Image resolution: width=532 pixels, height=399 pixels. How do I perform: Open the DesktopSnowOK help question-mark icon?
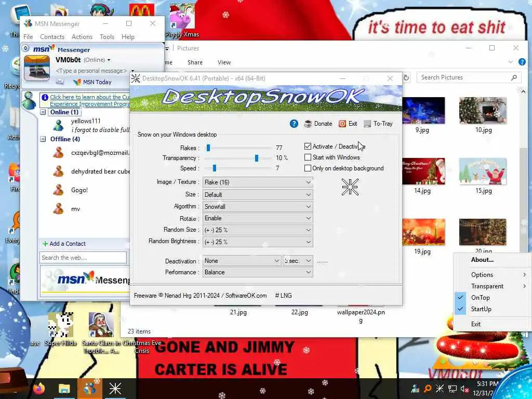[x=294, y=124]
